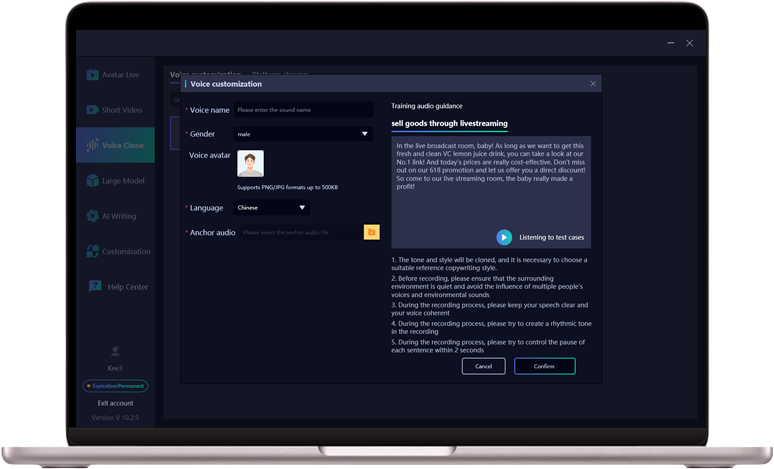Click the anchor audio folder browse icon
Viewport: 774px width, 469px height.
tap(371, 232)
